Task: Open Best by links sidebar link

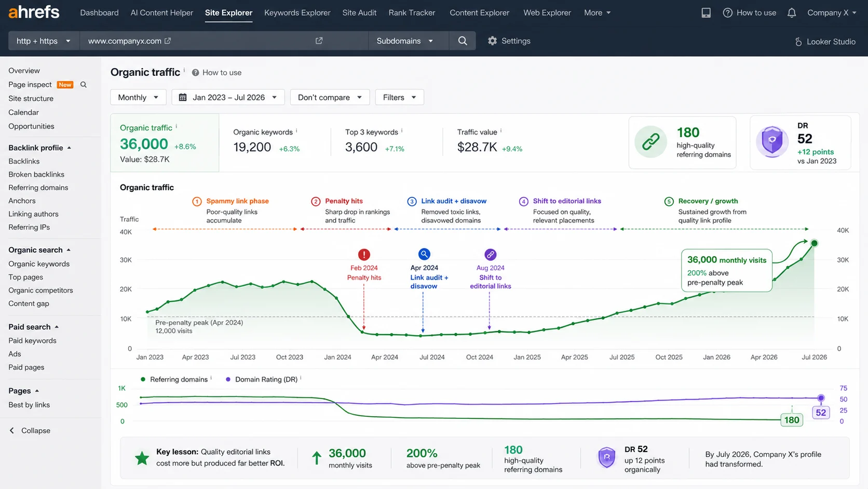Action: pos(29,405)
